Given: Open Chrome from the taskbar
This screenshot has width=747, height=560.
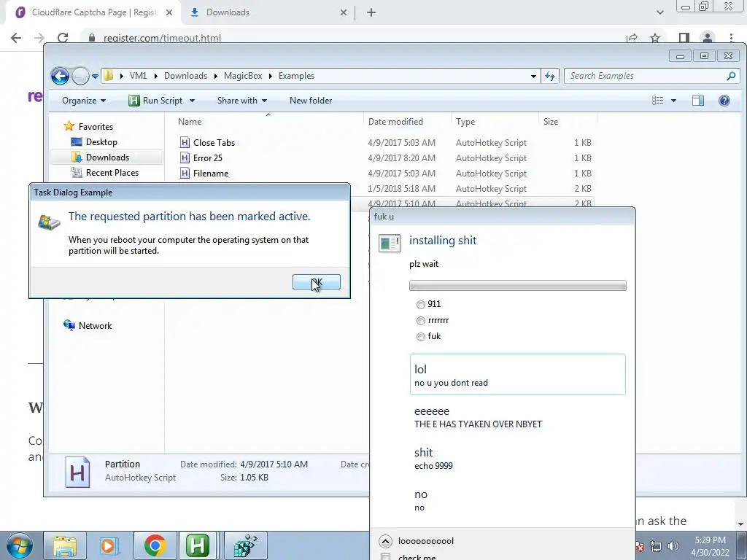Looking at the screenshot, I should (x=155, y=545).
